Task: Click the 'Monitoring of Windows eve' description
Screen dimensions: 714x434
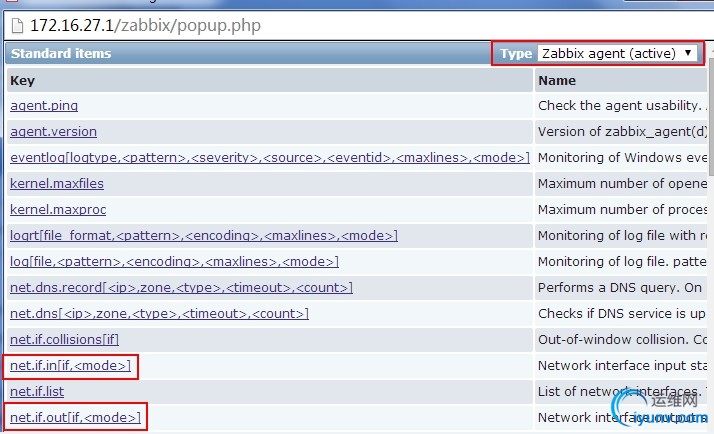Action: click(x=622, y=158)
